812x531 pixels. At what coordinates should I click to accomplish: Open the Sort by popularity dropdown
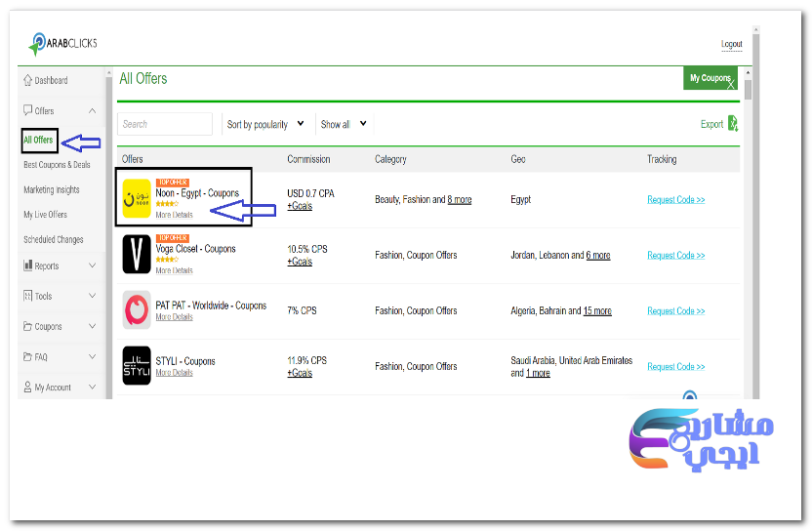click(265, 124)
